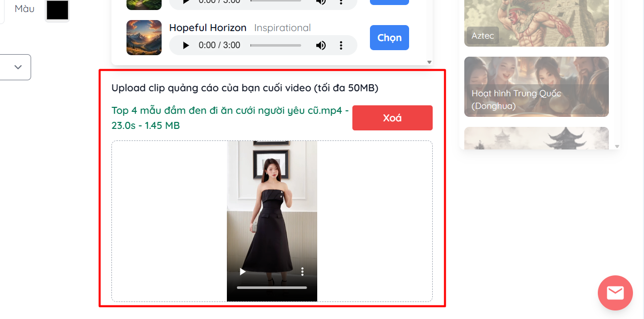The height and width of the screenshot is (319, 644).
Task: Click the Hopeful Horizon track title
Action: click(x=208, y=28)
